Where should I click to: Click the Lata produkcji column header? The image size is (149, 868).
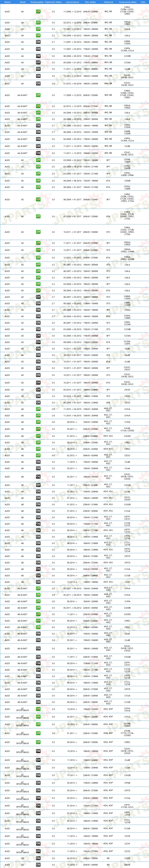(72, 2)
